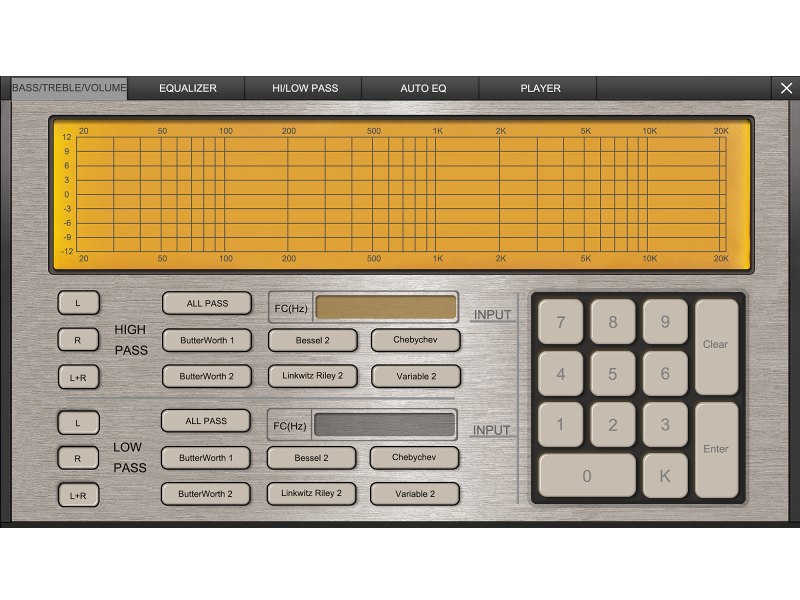Close the window with the X button
This screenshot has width=800, height=600.
pyautogui.click(x=786, y=88)
